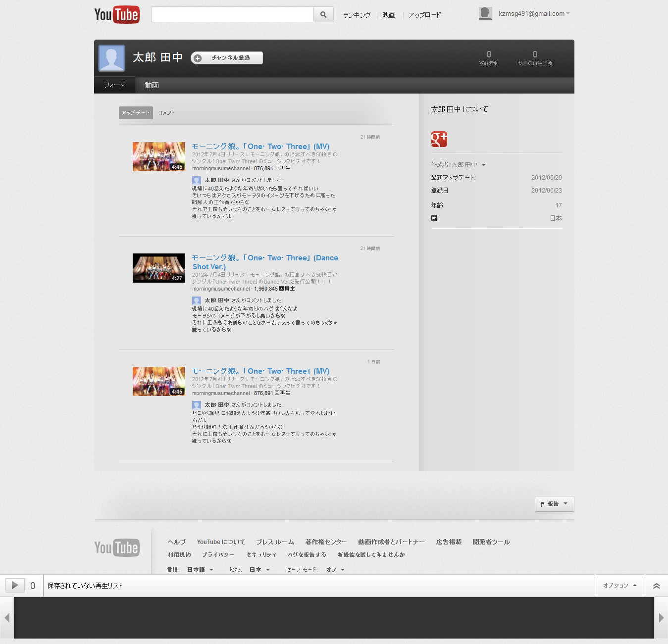
Task: Click the バグを報告する footer link
Action: point(307,555)
